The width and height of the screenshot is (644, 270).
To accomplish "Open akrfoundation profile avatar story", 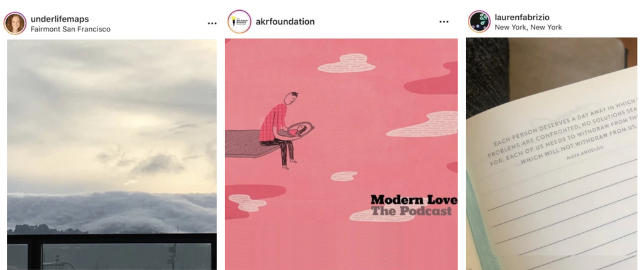I will [x=239, y=21].
